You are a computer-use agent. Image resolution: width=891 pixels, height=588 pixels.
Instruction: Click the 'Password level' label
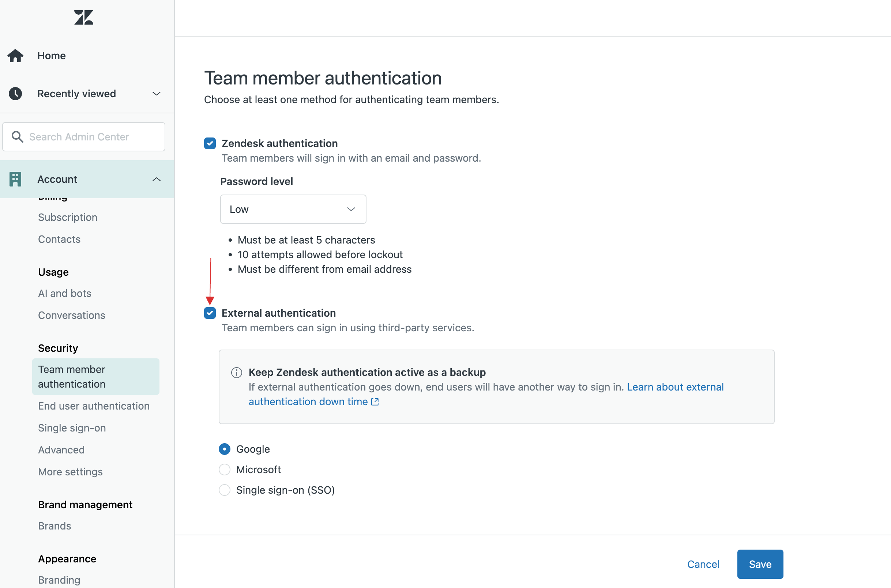click(256, 181)
